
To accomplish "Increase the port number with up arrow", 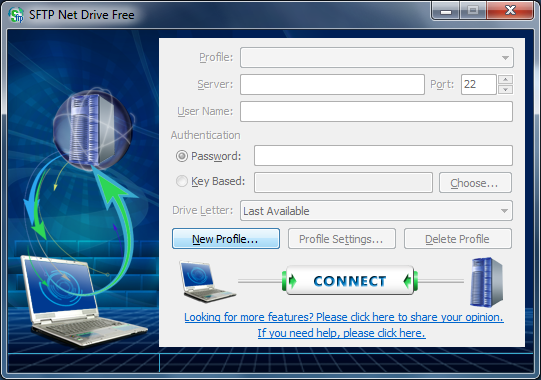I will click(x=505, y=80).
